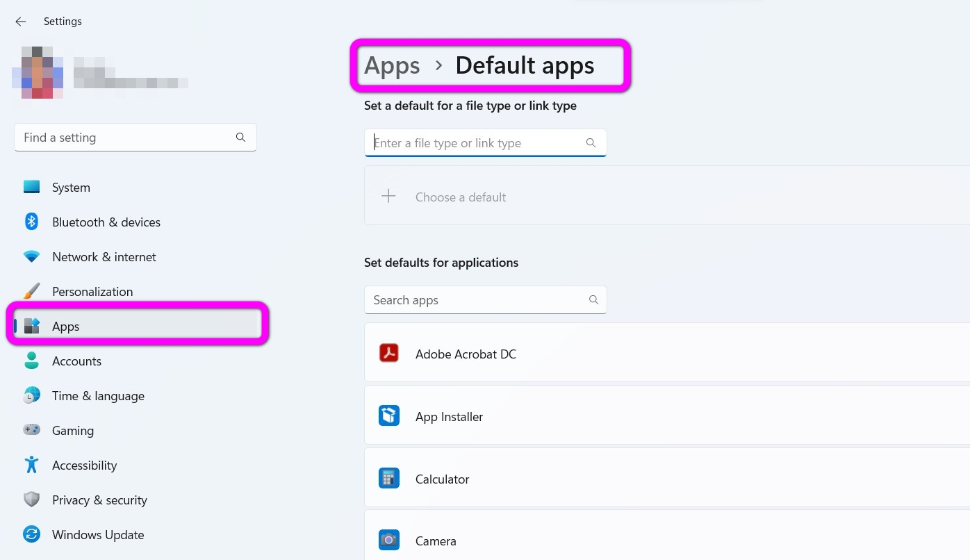Click the Gaming controller icon in sidebar
This screenshot has height=560, width=970.
tap(31, 430)
